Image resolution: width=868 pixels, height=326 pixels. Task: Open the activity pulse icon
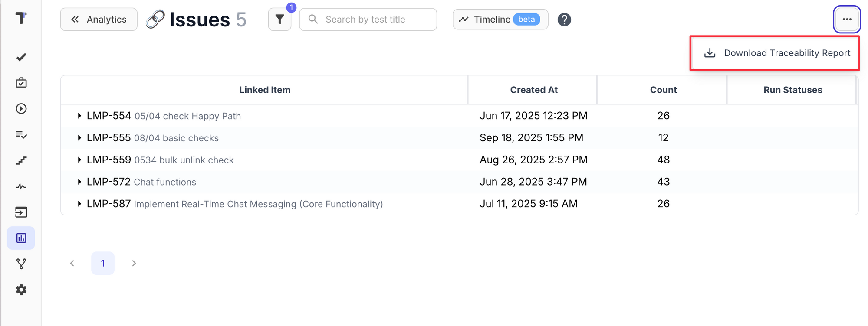click(x=20, y=186)
